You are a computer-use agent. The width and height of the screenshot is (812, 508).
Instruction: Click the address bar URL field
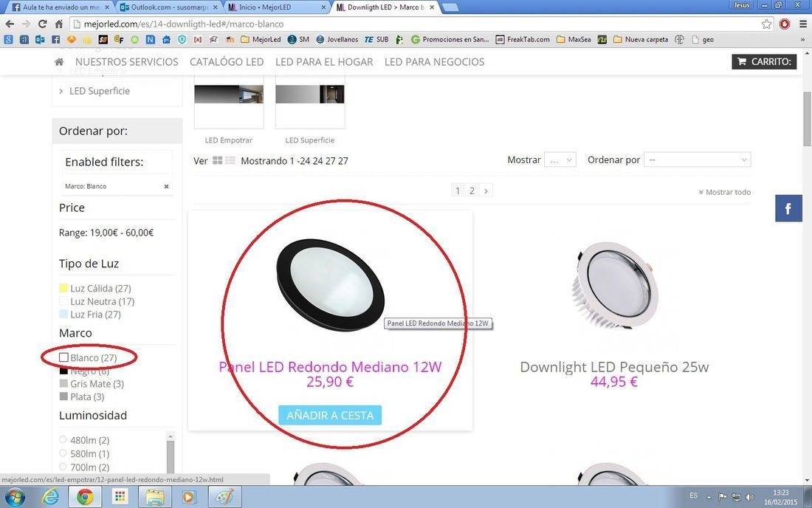click(x=414, y=24)
